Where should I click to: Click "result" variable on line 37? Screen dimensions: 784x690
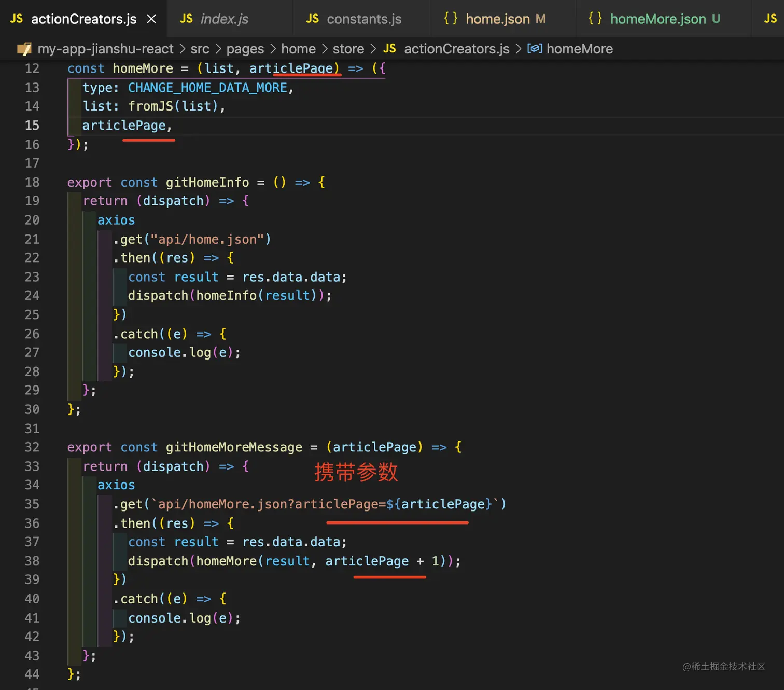pyautogui.click(x=196, y=542)
